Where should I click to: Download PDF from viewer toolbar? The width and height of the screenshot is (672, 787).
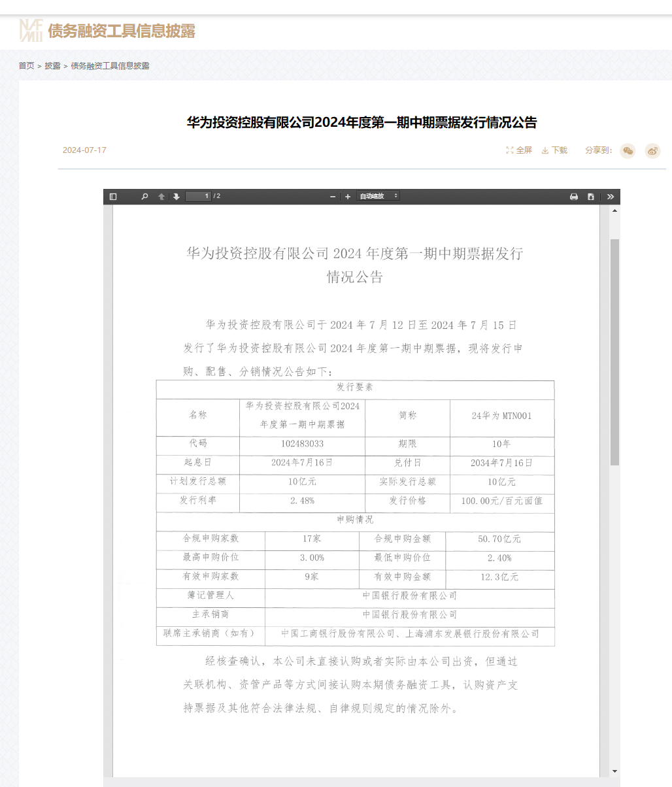(x=591, y=197)
